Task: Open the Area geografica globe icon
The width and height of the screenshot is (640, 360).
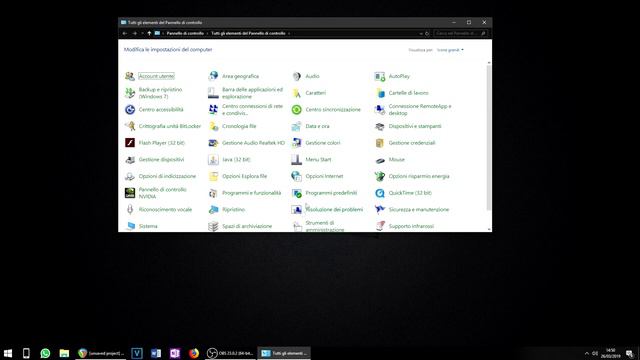Action: point(213,76)
